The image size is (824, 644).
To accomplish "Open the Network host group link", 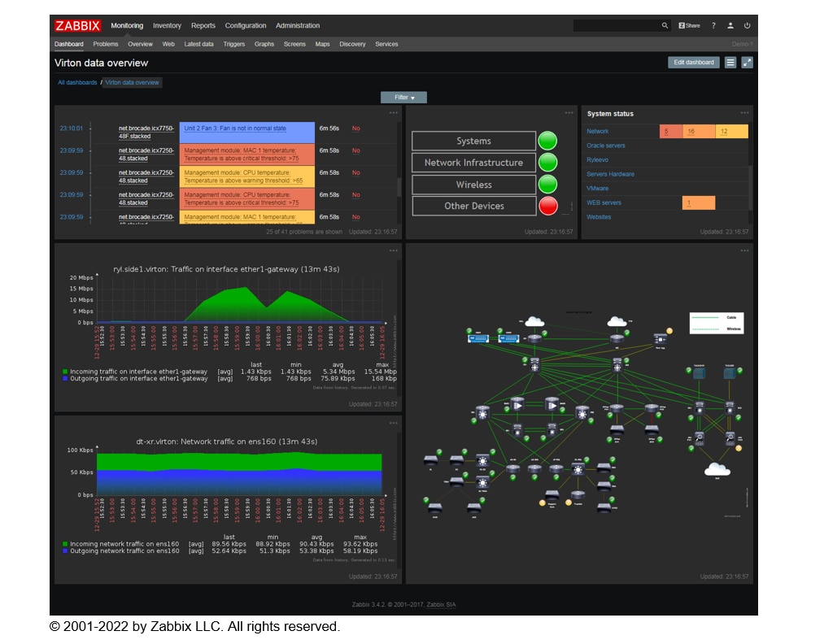I will coord(597,132).
